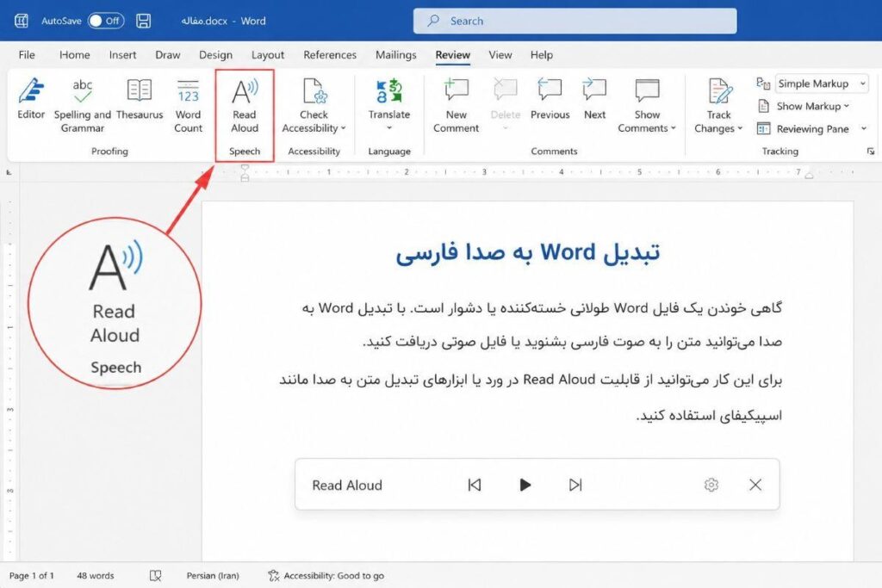Click the Show Comments icon
Viewport: 882px width, 588px height.
click(647, 91)
